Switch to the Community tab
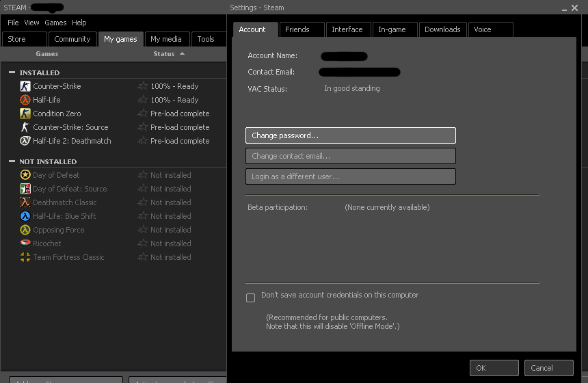The image size is (588, 383). pyautogui.click(x=72, y=39)
